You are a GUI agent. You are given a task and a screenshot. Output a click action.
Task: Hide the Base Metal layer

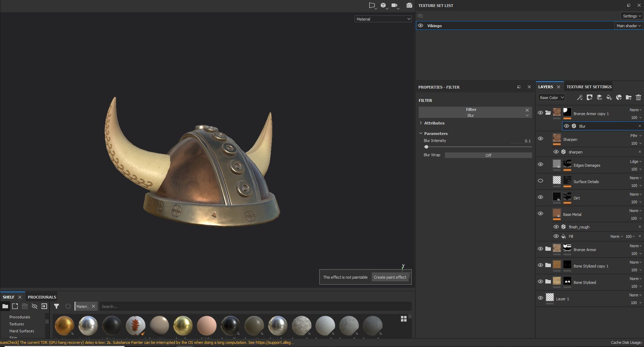[540, 213]
